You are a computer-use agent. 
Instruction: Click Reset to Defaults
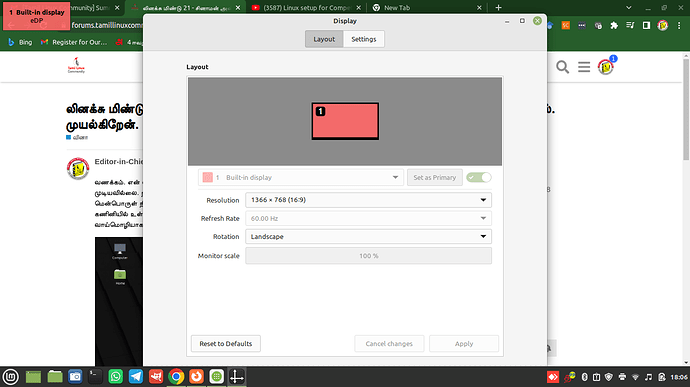[x=226, y=343]
